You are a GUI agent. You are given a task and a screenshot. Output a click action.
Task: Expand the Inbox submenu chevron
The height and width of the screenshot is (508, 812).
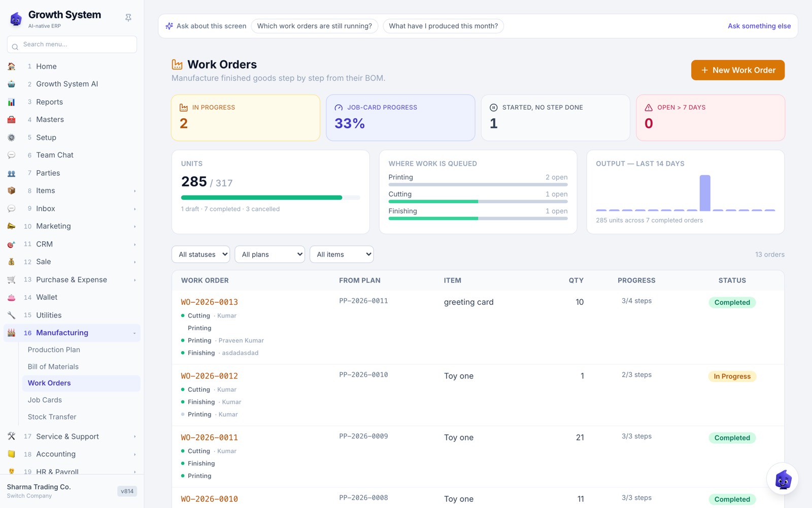pyautogui.click(x=135, y=209)
